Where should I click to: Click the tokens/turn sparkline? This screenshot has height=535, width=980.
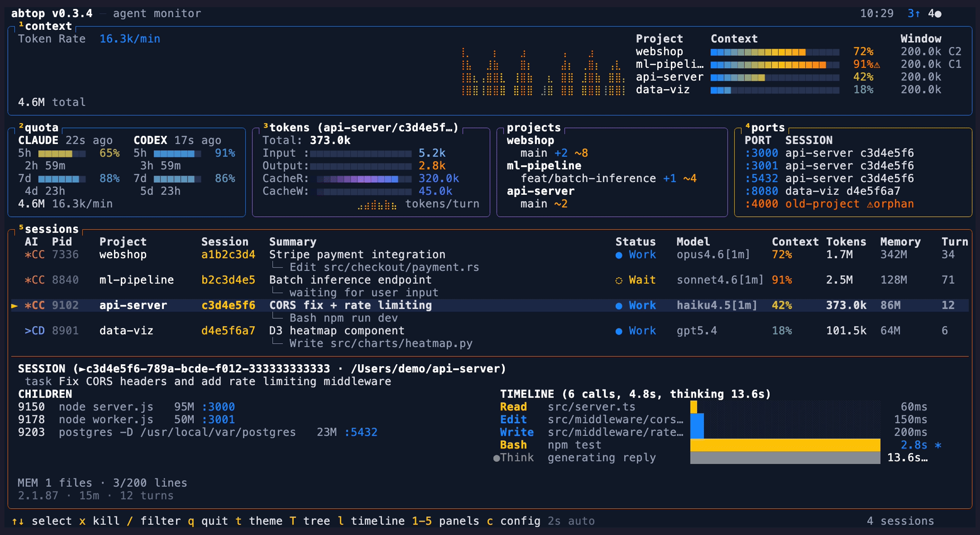(377, 205)
